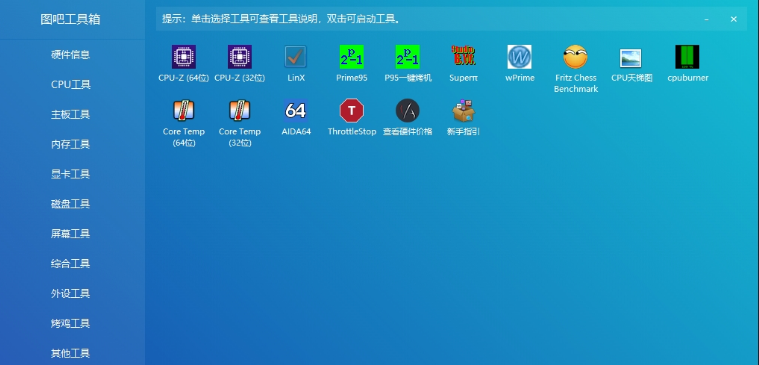Show the 综合工具 category
This screenshot has height=365, width=759.
point(71,264)
